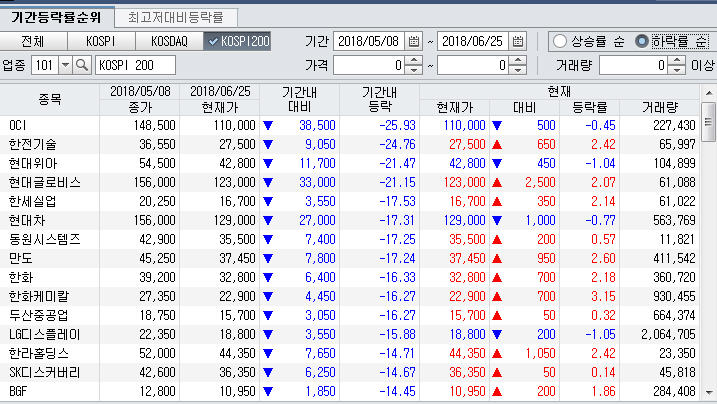Open the end date calendar picker
Image resolution: width=717 pixels, height=404 pixels.
click(518, 42)
